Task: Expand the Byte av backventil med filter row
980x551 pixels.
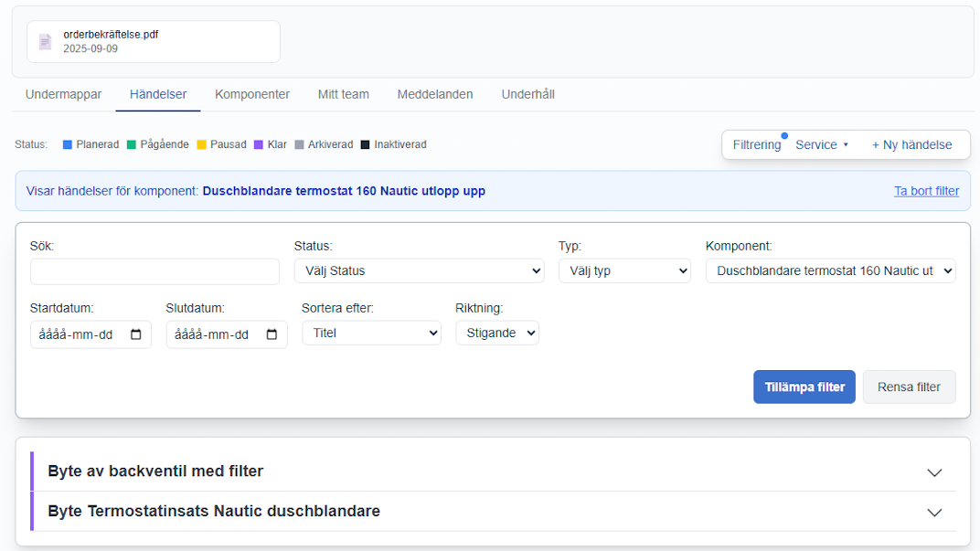Action: tap(494, 471)
